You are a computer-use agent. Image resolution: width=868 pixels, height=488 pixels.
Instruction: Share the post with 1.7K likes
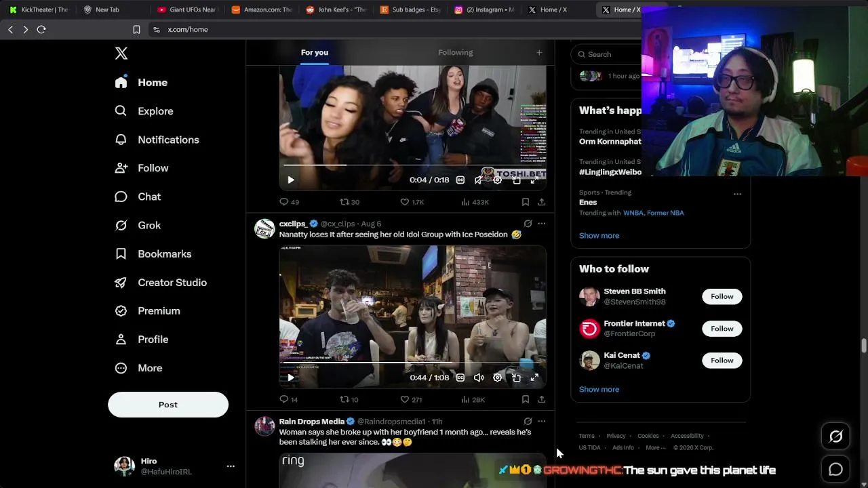541,202
